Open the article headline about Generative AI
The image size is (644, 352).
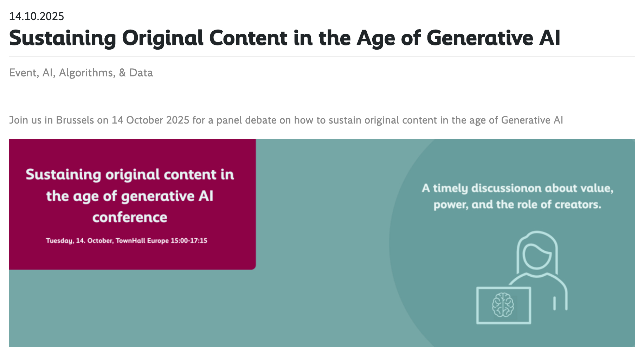(x=284, y=38)
